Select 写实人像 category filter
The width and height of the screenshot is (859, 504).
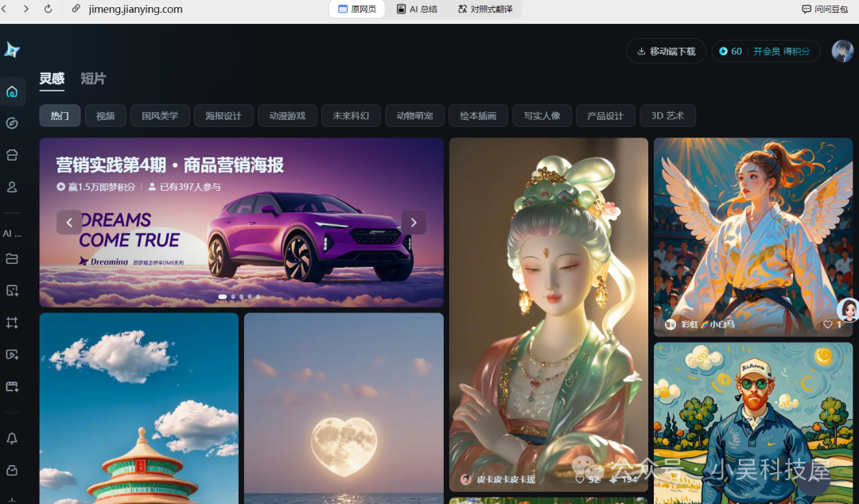click(x=542, y=115)
